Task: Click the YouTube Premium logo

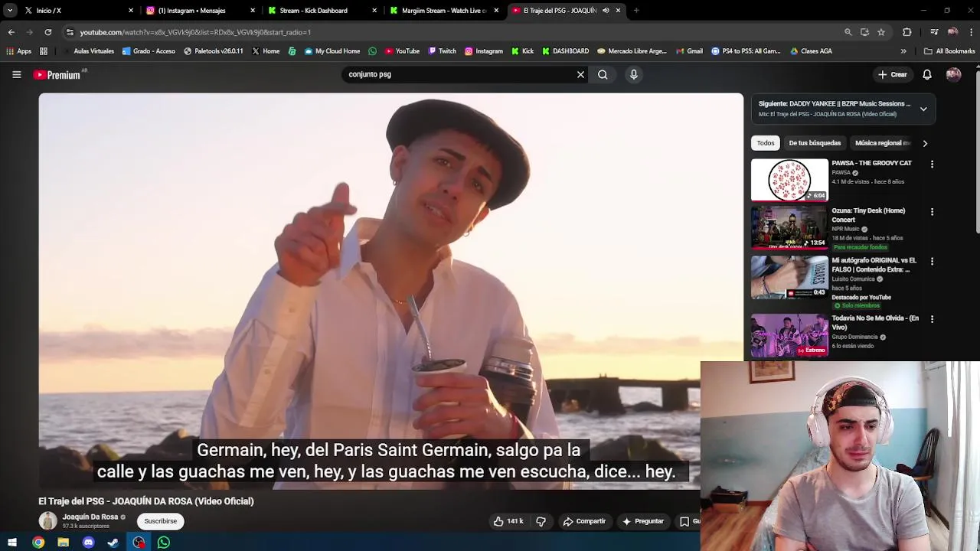Action: tap(57, 74)
